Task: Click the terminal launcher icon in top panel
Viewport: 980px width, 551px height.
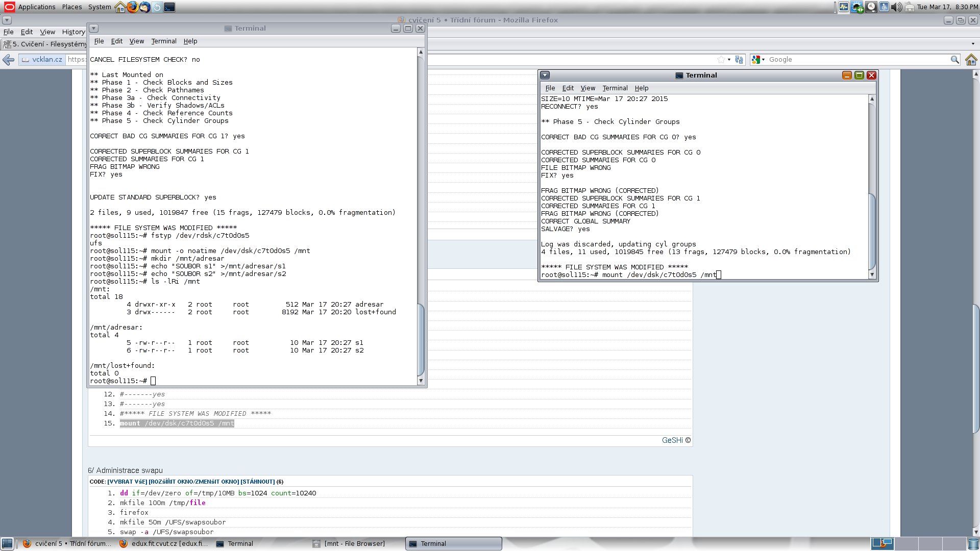Action: tap(169, 7)
